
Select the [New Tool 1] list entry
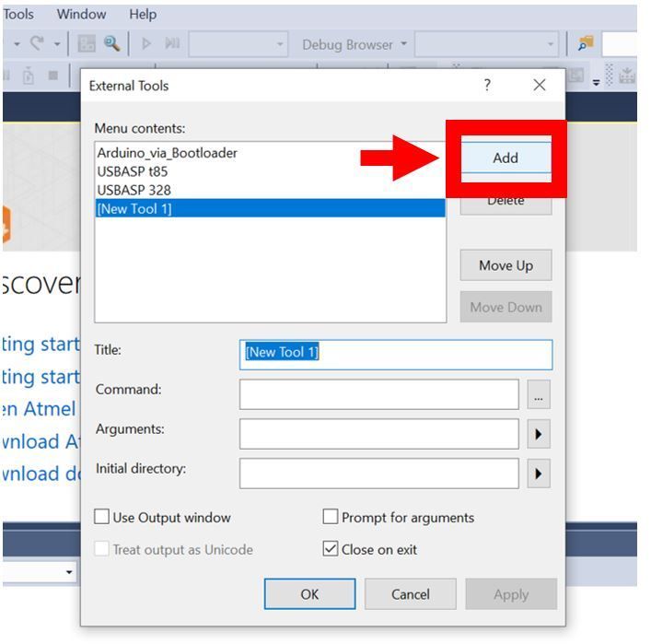pos(271,208)
